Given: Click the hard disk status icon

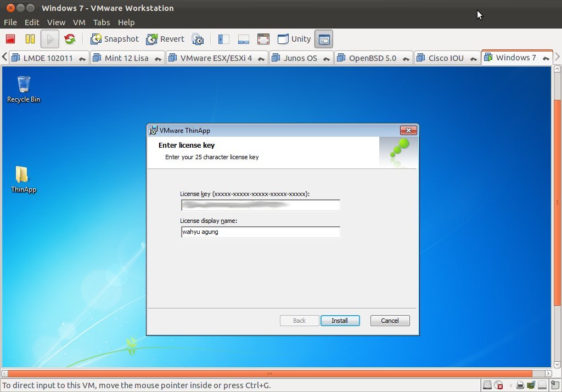Looking at the screenshot, I should tap(487, 385).
